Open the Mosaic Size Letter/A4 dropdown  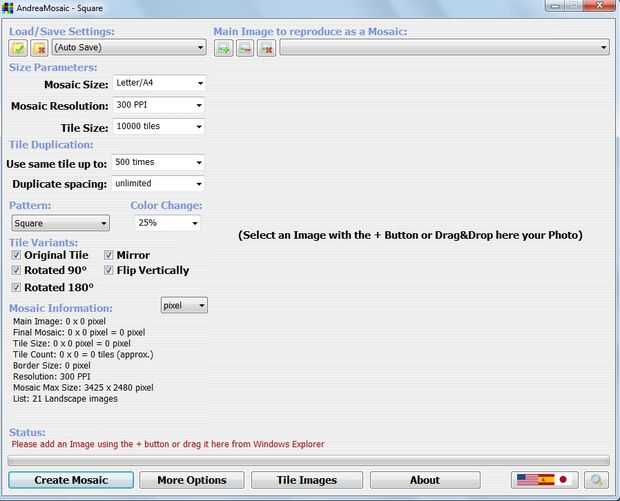click(x=159, y=83)
